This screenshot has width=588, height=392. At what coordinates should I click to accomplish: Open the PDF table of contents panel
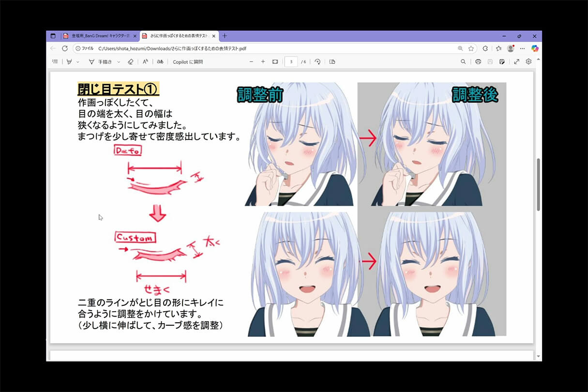click(x=55, y=61)
